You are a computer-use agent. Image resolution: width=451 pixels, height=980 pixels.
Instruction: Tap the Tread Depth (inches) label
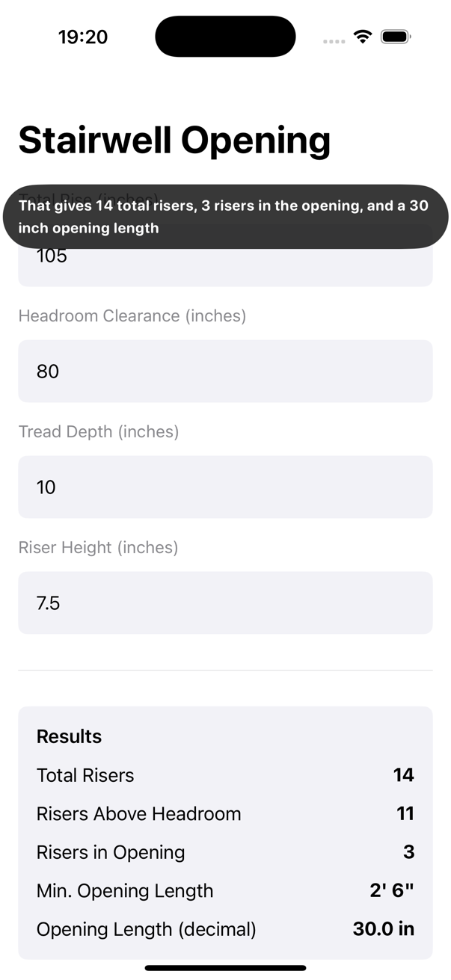pyautogui.click(x=99, y=432)
